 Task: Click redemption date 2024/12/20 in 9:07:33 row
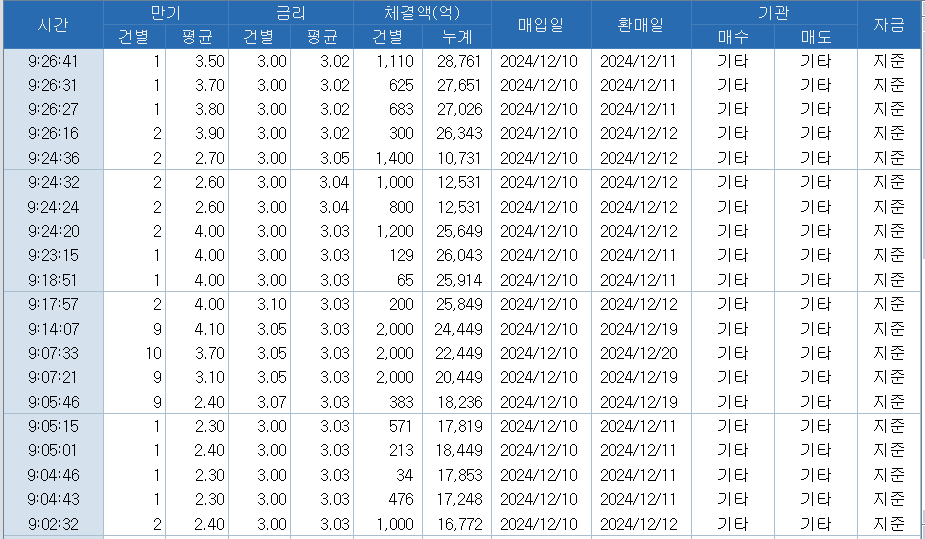(x=639, y=353)
